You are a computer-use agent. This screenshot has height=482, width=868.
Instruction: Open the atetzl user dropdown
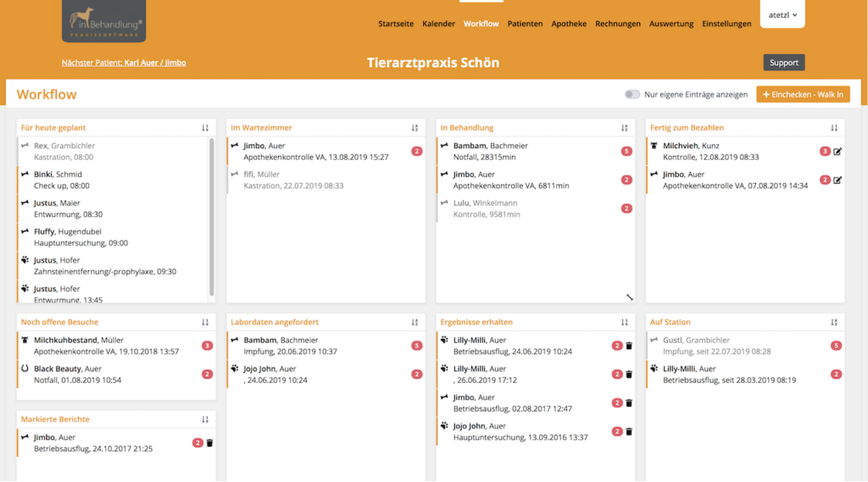point(782,15)
